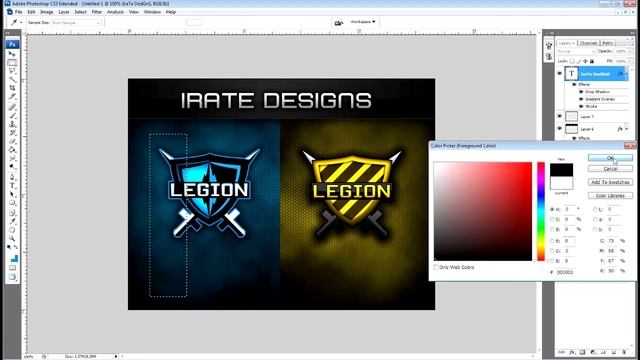The height and width of the screenshot is (360, 640).
Task: Select the Crop tool
Action: pos(12,88)
